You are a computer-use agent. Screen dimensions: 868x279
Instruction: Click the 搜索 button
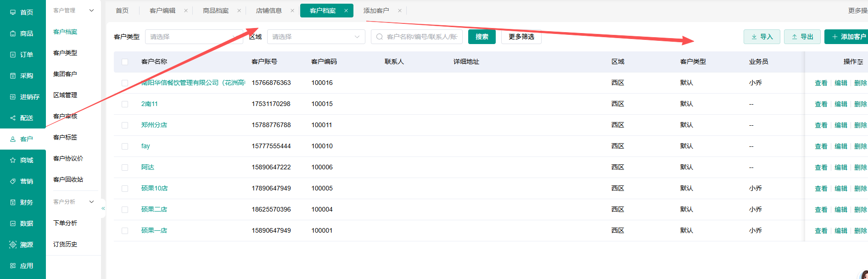tap(482, 37)
